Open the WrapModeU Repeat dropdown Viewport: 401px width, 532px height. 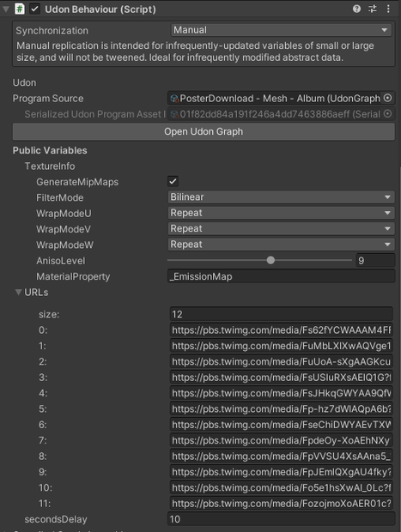pyautogui.click(x=281, y=213)
